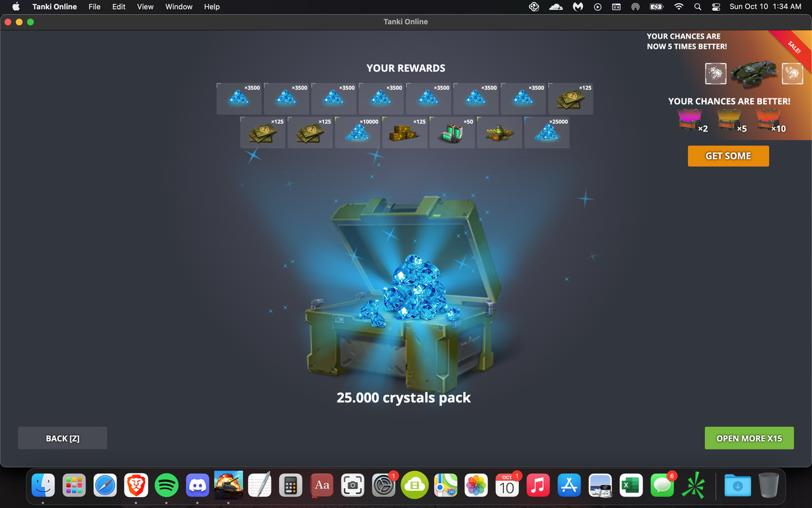Image resolution: width=812 pixels, height=508 pixels.
Task: Click the x50 green batteries reward
Action: [x=452, y=132]
